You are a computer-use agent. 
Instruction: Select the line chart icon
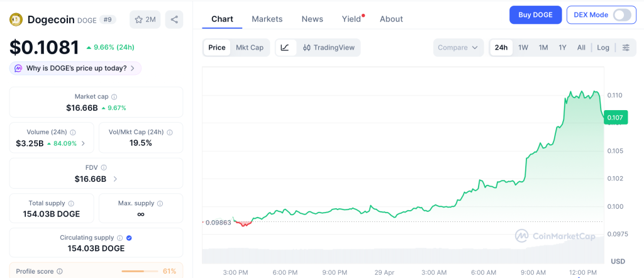285,48
